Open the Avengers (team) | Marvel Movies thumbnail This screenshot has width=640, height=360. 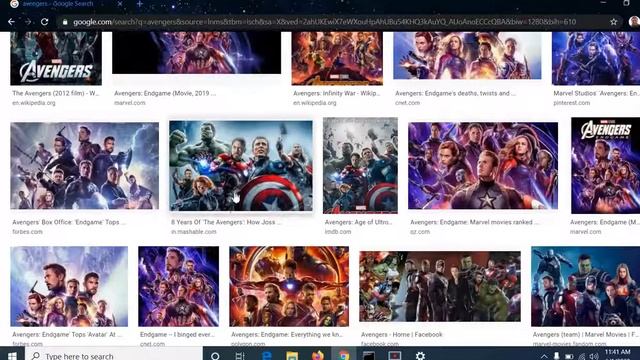[585, 286]
